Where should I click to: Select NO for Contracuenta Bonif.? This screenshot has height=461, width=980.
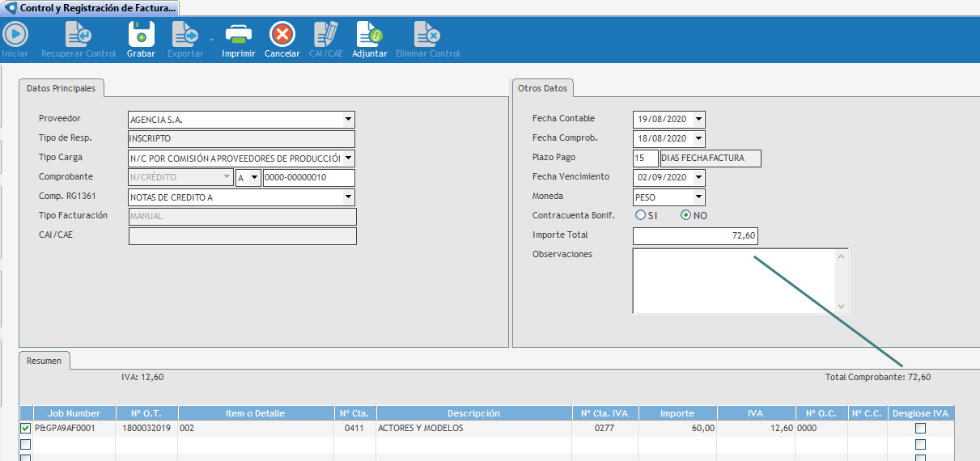(687, 216)
